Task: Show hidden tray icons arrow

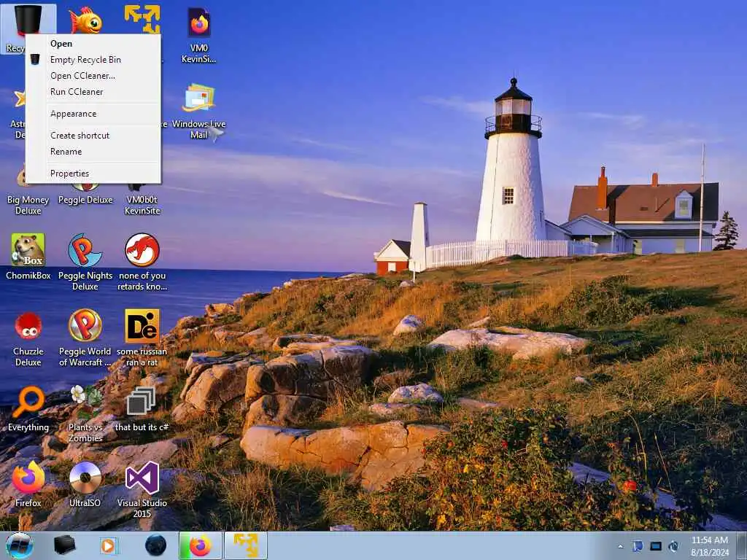Action: tap(620, 547)
